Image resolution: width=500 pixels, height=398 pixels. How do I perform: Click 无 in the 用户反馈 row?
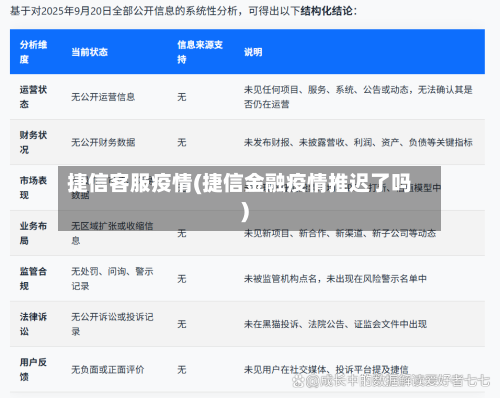[x=182, y=369]
